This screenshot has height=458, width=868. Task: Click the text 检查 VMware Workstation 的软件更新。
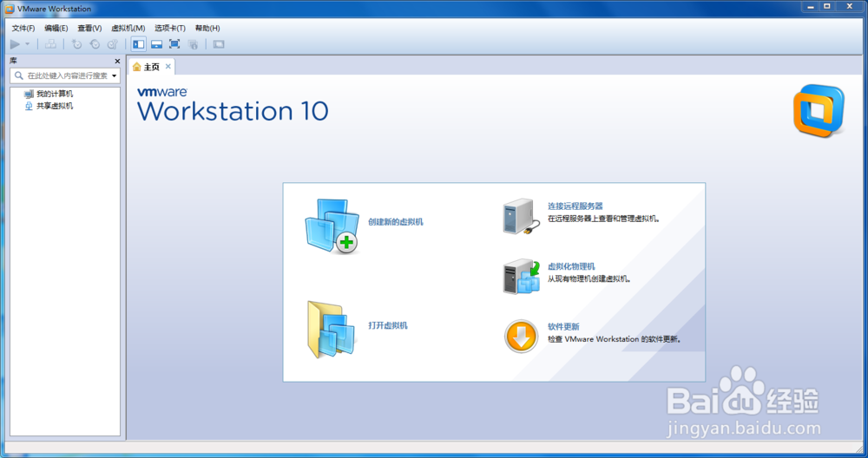point(615,339)
